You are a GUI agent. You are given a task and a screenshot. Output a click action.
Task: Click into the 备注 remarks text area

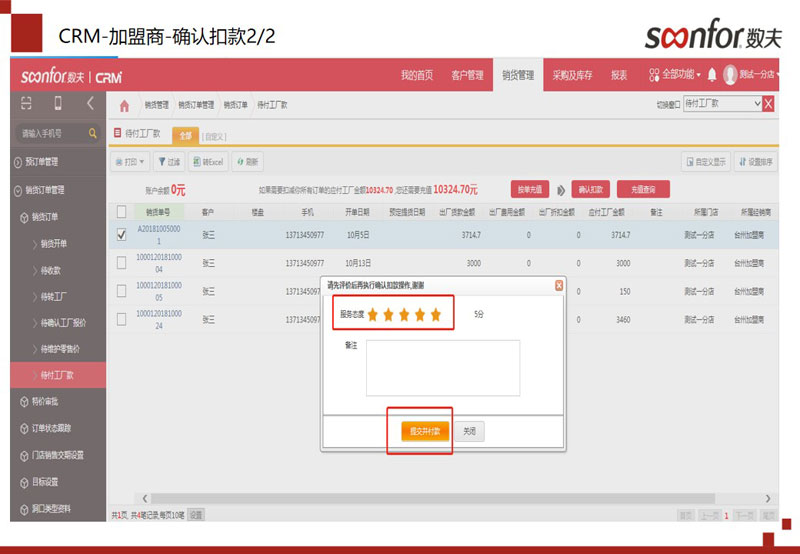pyautogui.click(x=442, y=367)
